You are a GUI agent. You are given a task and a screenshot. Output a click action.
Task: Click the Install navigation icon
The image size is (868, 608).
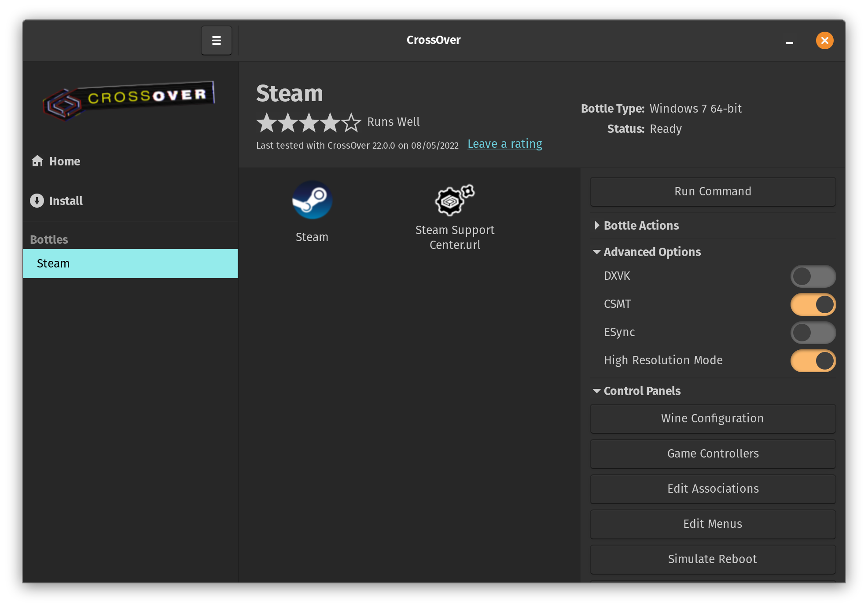[x=37, y=201]
